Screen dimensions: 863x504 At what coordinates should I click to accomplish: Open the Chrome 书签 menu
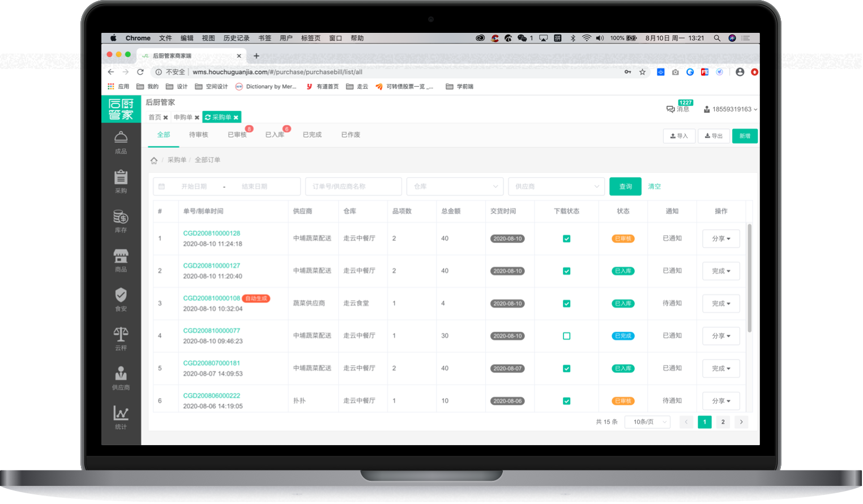(264, 38)
